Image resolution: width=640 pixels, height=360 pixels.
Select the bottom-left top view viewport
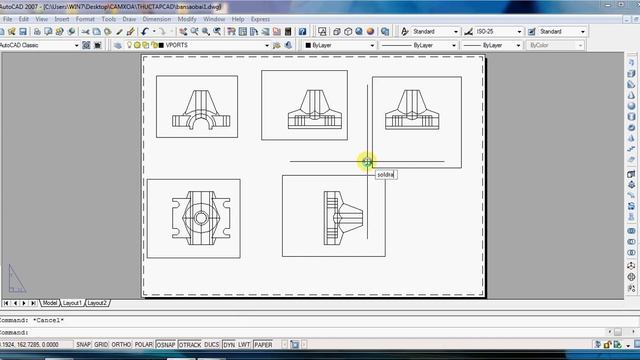[x=193, y=218]
